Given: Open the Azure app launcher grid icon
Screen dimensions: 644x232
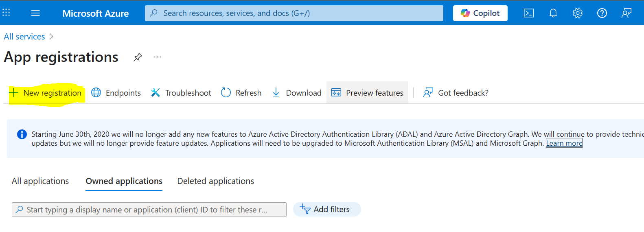Looking at the screenshot, I should pyautogui.click(x=6, y=13).
